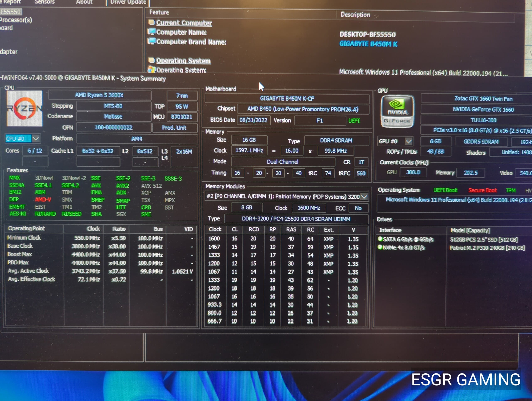Click the AMD Ryzen logo image
The width and height of the screenshot is (532, 401).
tap(25, 109)
